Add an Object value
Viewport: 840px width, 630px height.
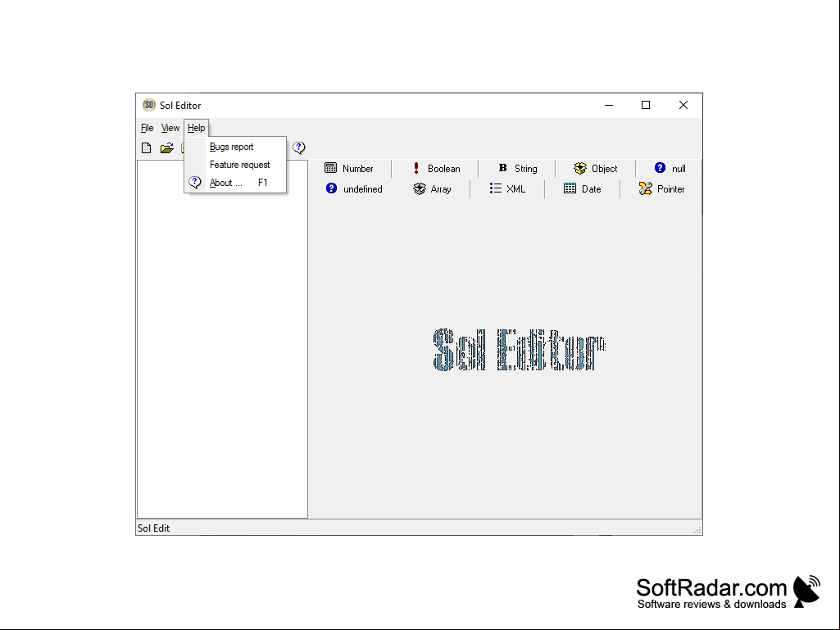click(x=595, y=168)
